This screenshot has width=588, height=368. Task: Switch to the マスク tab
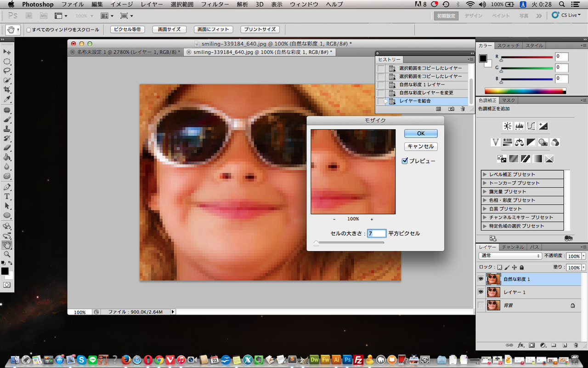point(508,100)
